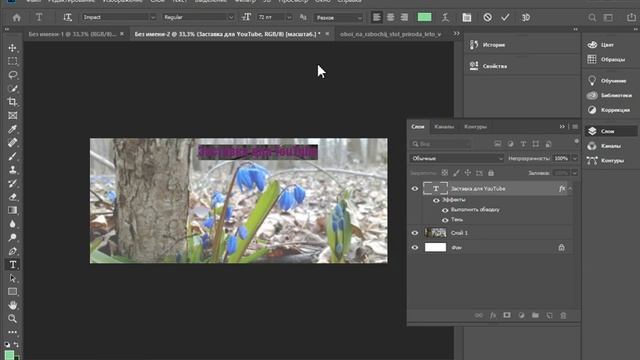The image size is (640, 360).
Task: Align text left
Action: coord(377,18)
